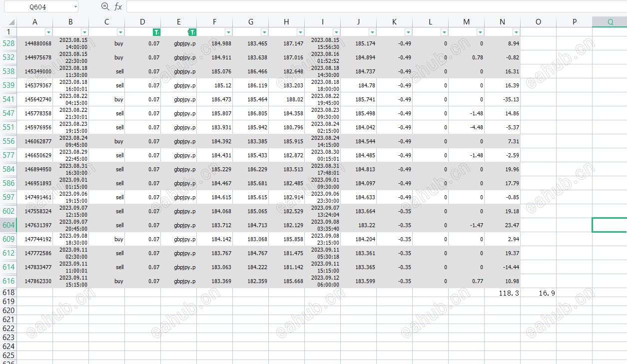Select column H header
This screenshot has height=364, width=627.
pos(287,22)
